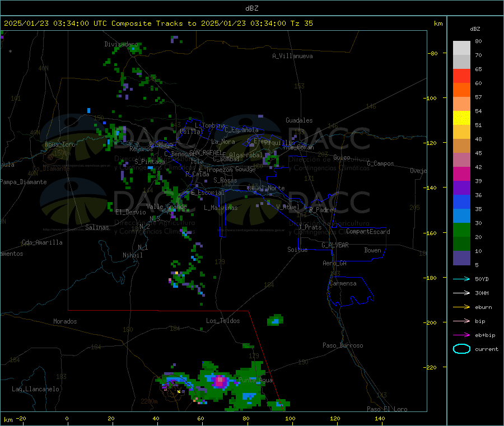Click the -120 tick on the vertical km axis
Image resolution: width=504 pixels, height=426 pixels.
tap(431, 143)
